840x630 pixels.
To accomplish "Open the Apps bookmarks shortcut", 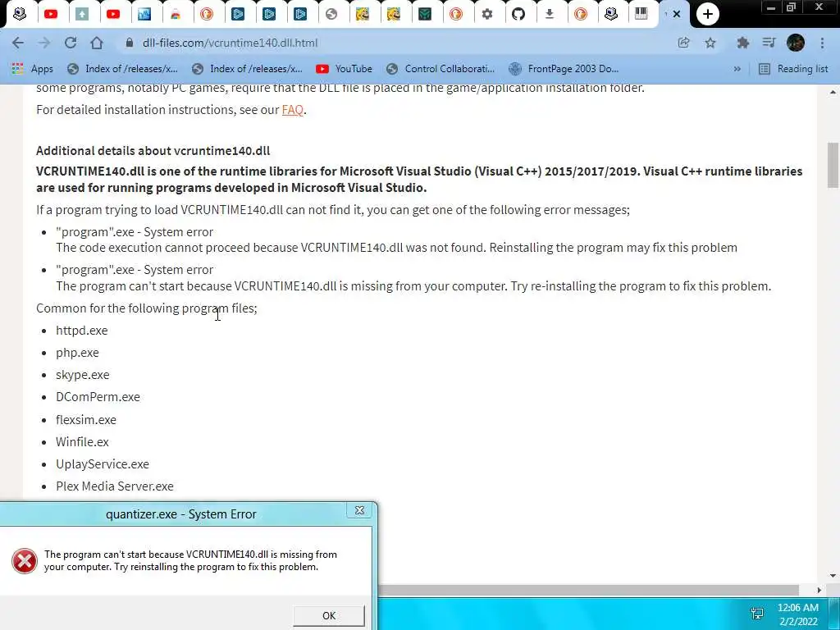I will [32, 69].
